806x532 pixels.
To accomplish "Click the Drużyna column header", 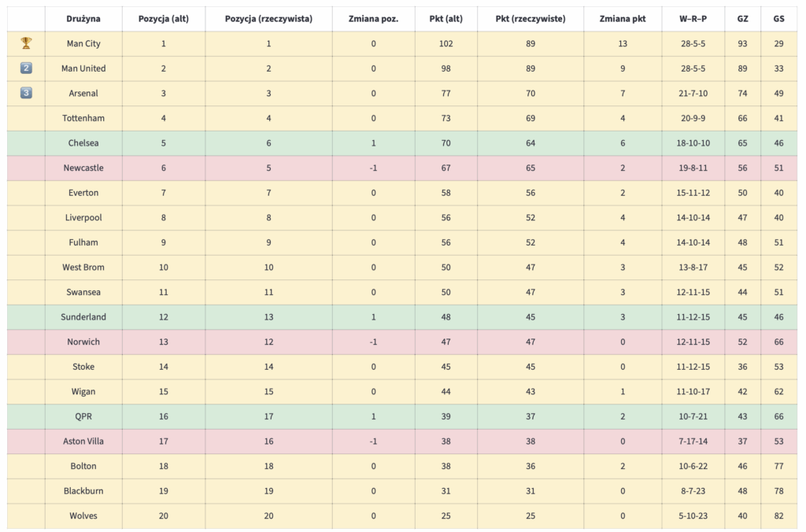I will (83, 18).
